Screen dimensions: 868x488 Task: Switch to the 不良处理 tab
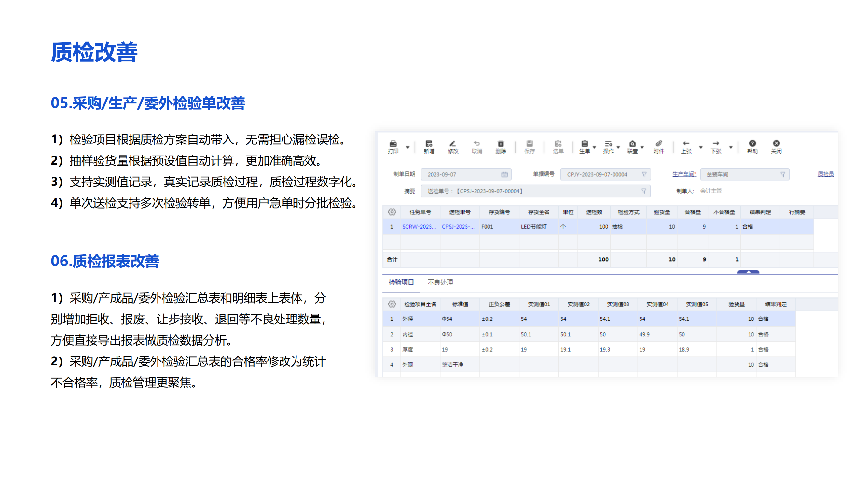[440, 282]
